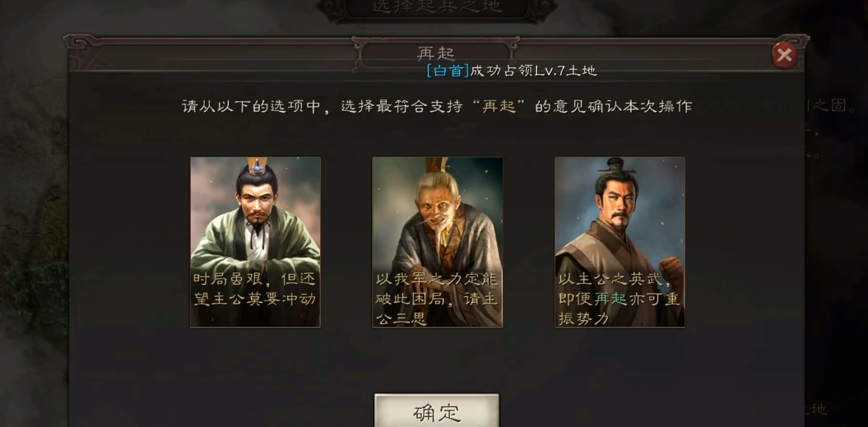Close the 再起 dialog with red X
The height and width of the screenshot is (427, 868).
(784, 55)
